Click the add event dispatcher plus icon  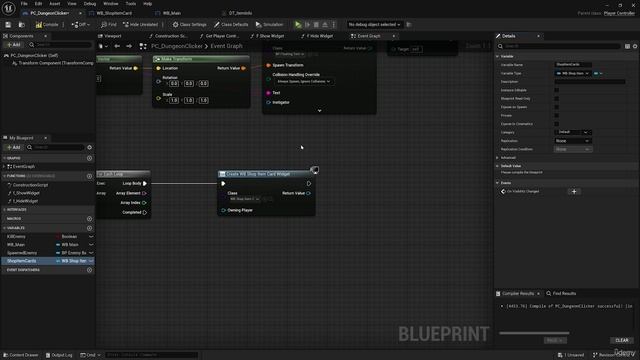[89, 270]
